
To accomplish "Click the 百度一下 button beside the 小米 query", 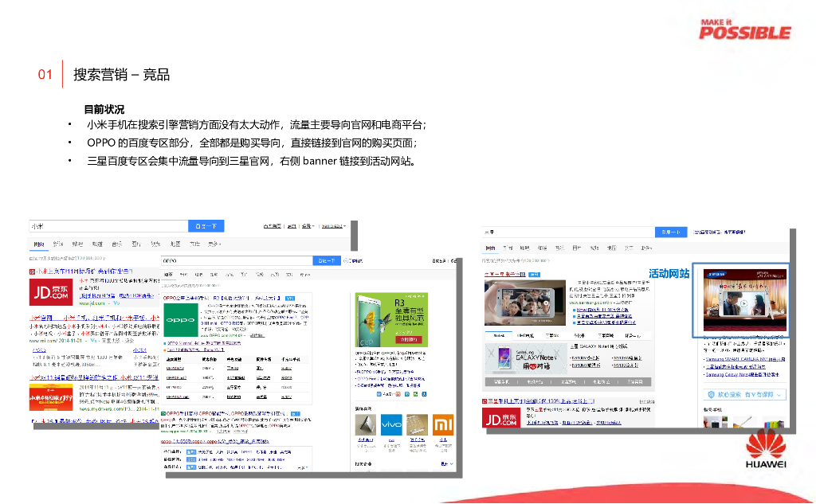I will (206, 226).
